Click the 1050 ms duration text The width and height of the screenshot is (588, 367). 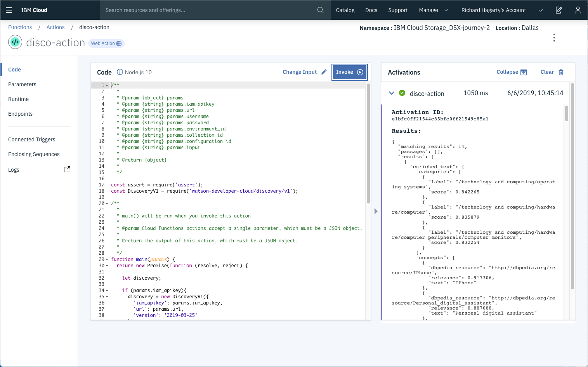tap(475, 93)
